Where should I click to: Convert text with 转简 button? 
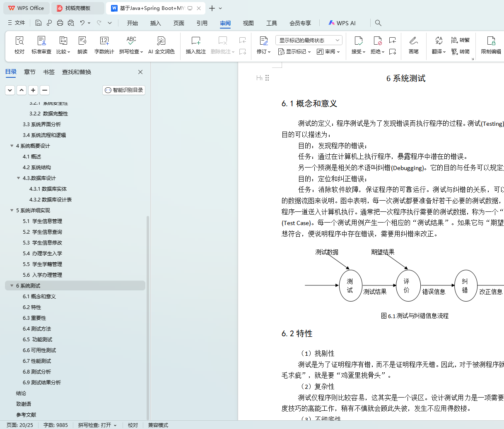(x=461, y=52)
